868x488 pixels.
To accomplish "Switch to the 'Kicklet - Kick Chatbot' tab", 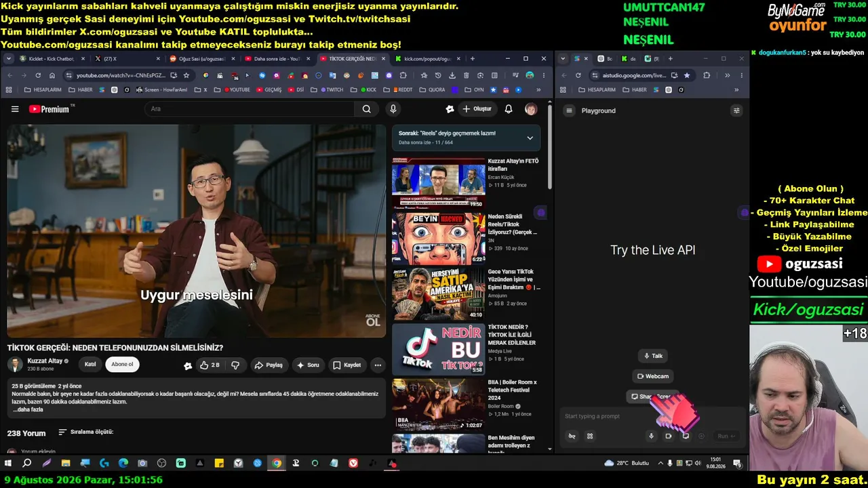I will click(51, 59).
